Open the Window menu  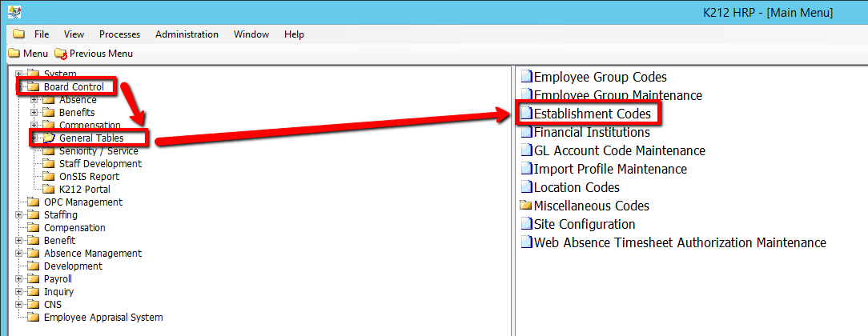(x=251, y=34)
